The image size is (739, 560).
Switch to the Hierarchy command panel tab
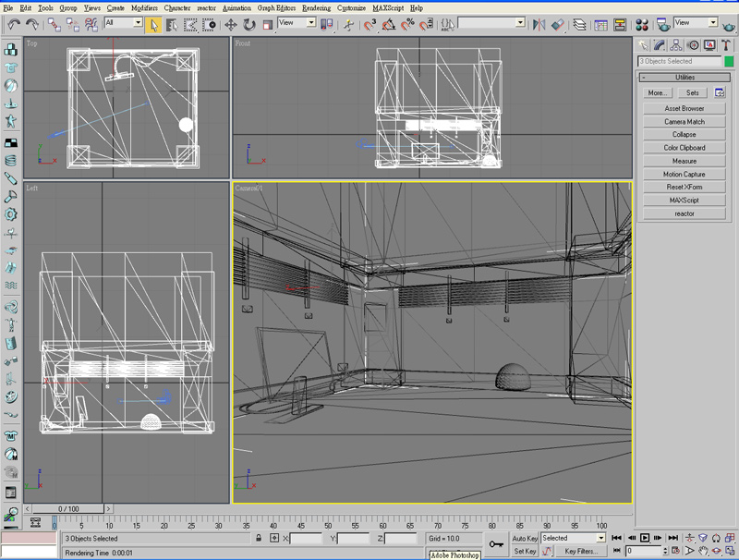point(676,45)
